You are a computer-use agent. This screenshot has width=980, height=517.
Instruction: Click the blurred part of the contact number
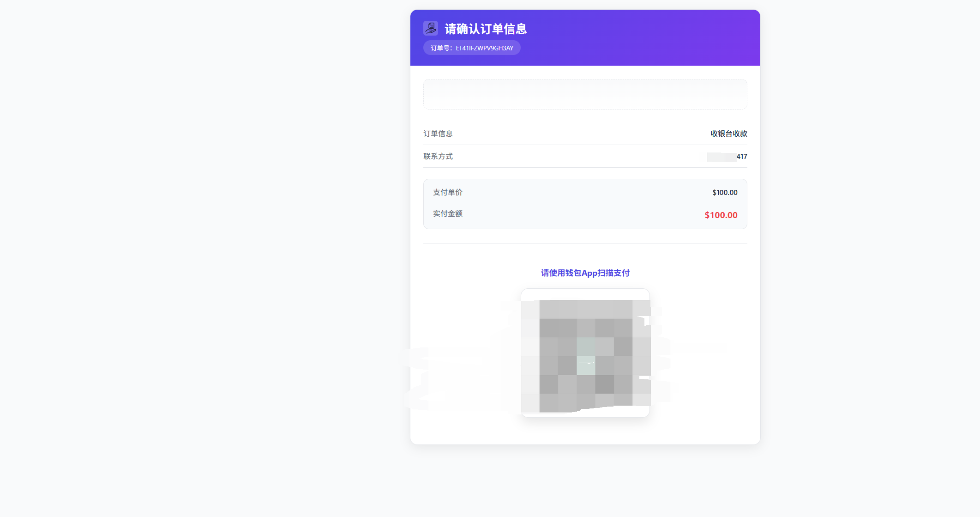(720, 157)
